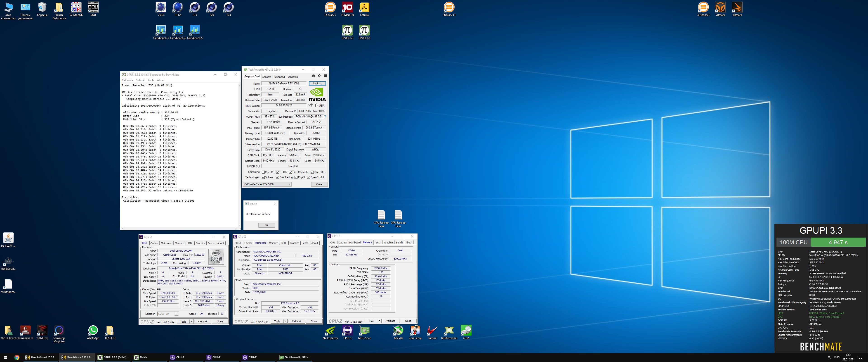Toggle the DirectML checkbox in GPU-Z
Viewport: 868px width, 362px height.
point(312,172)
